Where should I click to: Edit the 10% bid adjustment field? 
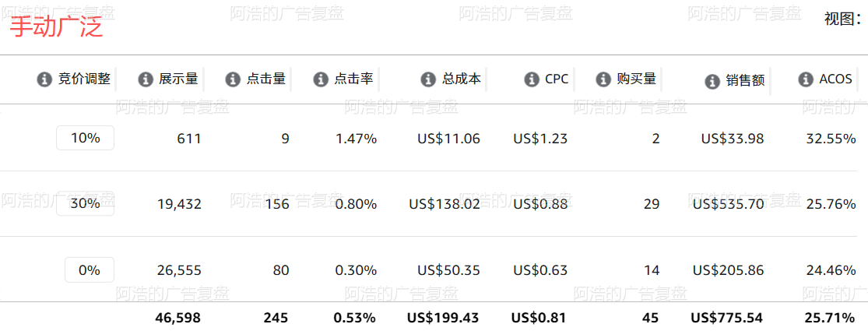click(86, 138)
